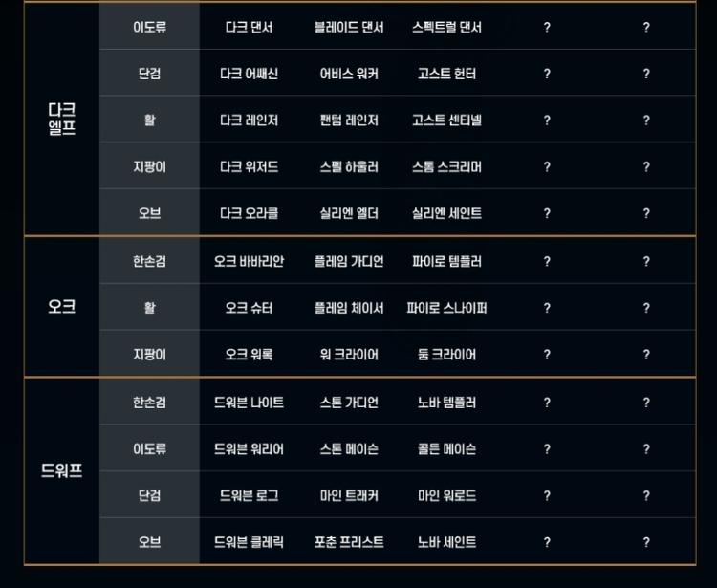The image size is (717, 588).
Task: Click the 포춘 프리스트 class
Action: point(349,542)
